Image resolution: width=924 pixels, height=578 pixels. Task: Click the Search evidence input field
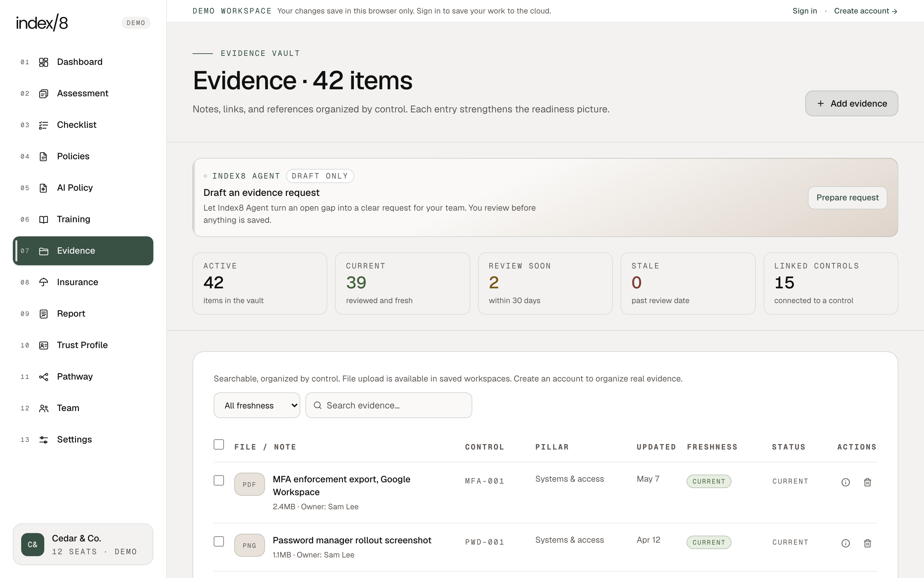click(389, 405)
